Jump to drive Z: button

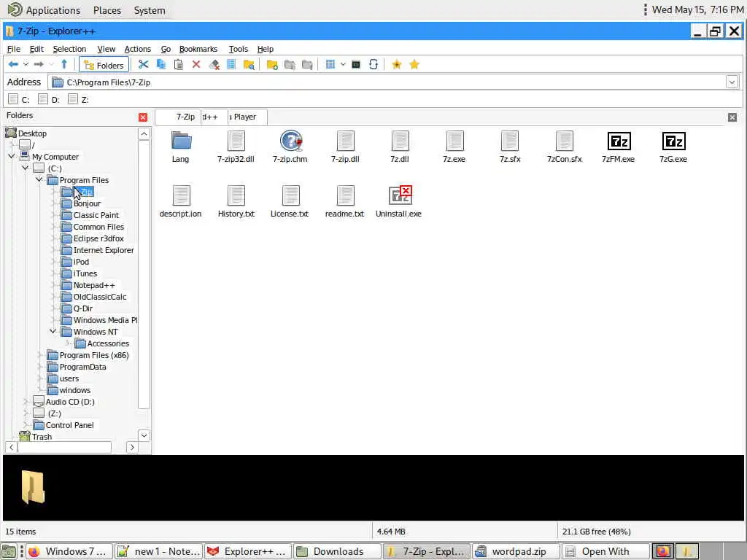click(79, 99)
